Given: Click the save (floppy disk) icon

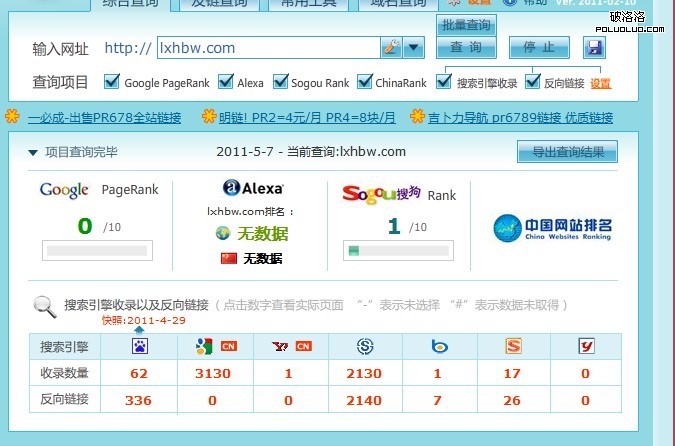Looking at the screenshot, I should 594,48.
